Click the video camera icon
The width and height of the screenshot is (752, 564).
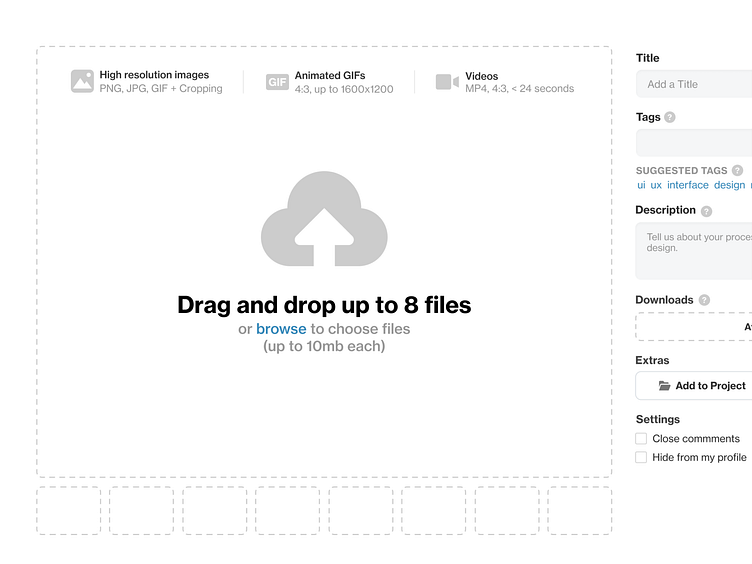click(x=447, y=82)
